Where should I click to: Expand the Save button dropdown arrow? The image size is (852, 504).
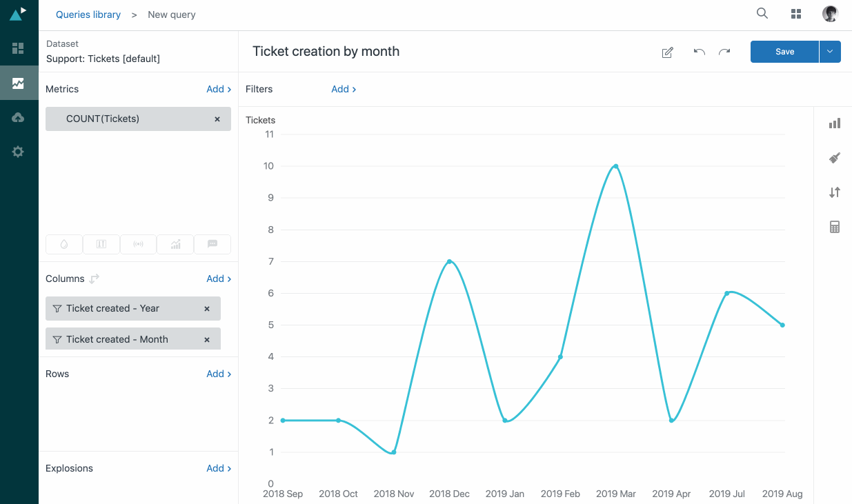click(x=830, y=52)
